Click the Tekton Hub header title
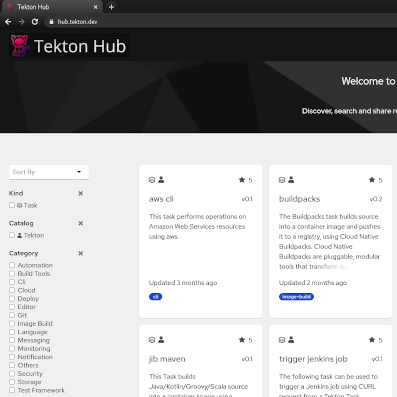Screen dimensions: 397x397 click(80, 46)
